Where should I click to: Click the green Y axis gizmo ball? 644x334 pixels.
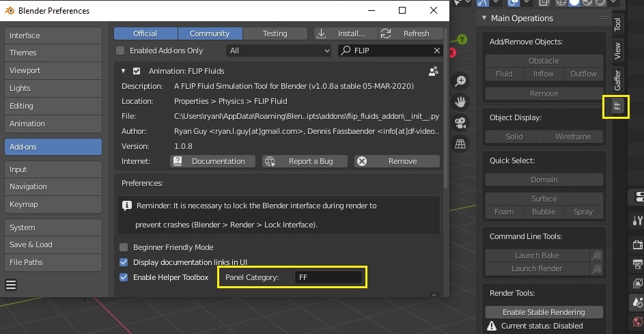click(462, 40)
